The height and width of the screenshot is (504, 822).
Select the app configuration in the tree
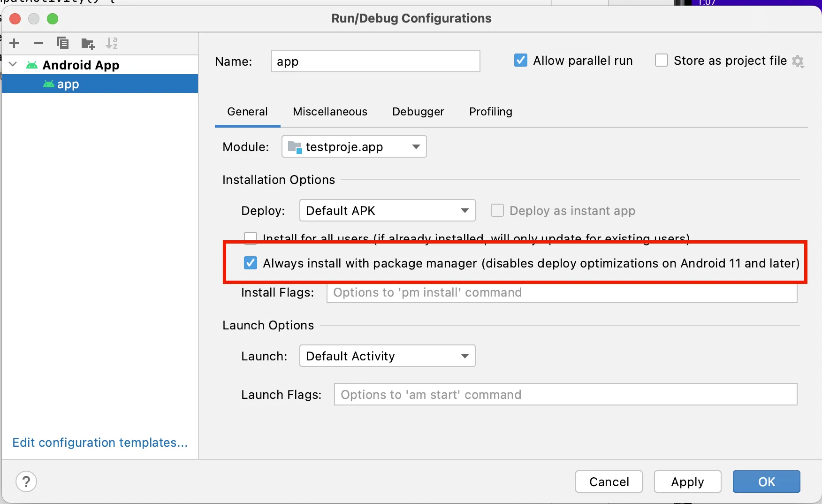[68, 84]
